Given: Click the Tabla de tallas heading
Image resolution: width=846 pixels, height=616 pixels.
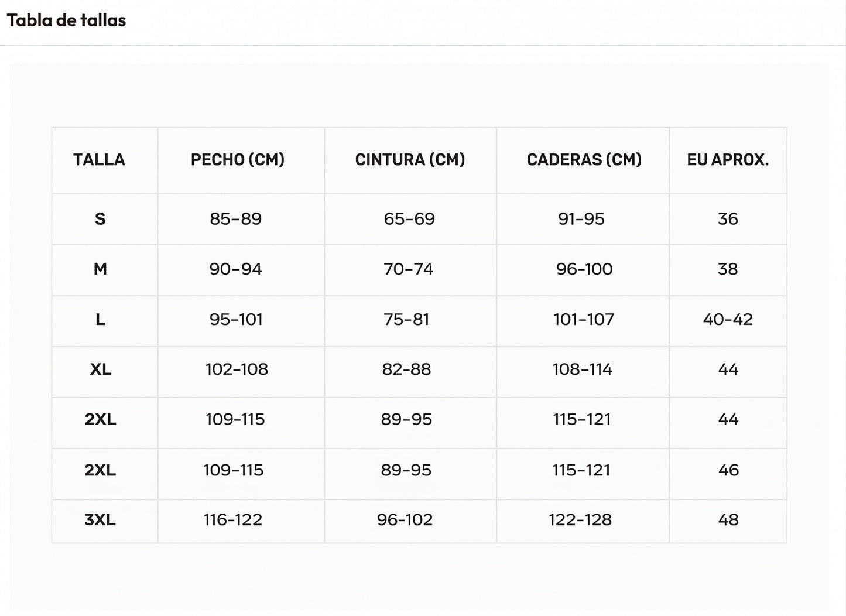Looking at the screenshot, I should point(66,20).
